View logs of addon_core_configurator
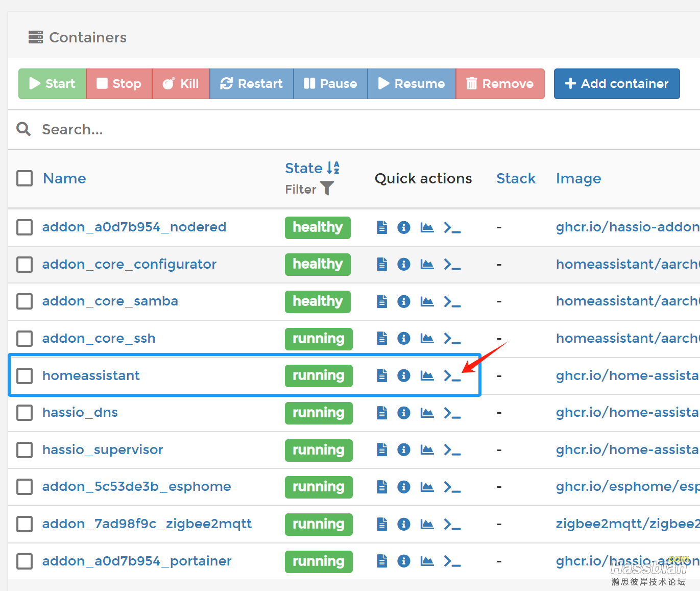700x591 pixels. (382, 264)
